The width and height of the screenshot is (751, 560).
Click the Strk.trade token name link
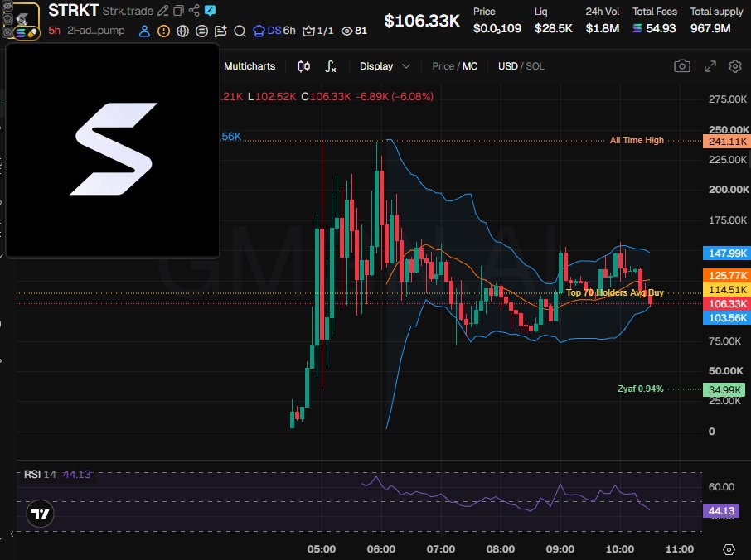click(x=128, y=11)
